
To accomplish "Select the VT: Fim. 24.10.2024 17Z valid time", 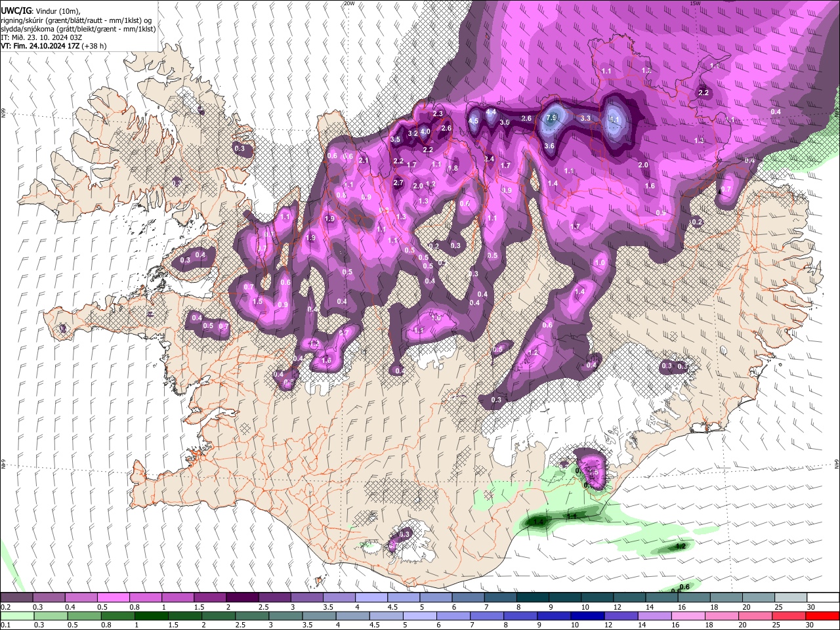I will (x=41, y=46).
